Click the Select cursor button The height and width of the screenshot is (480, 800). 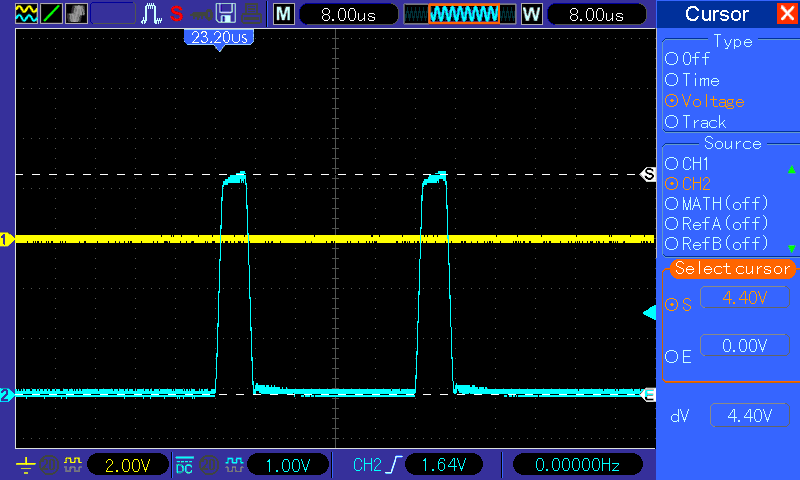[x=732, y=268]
